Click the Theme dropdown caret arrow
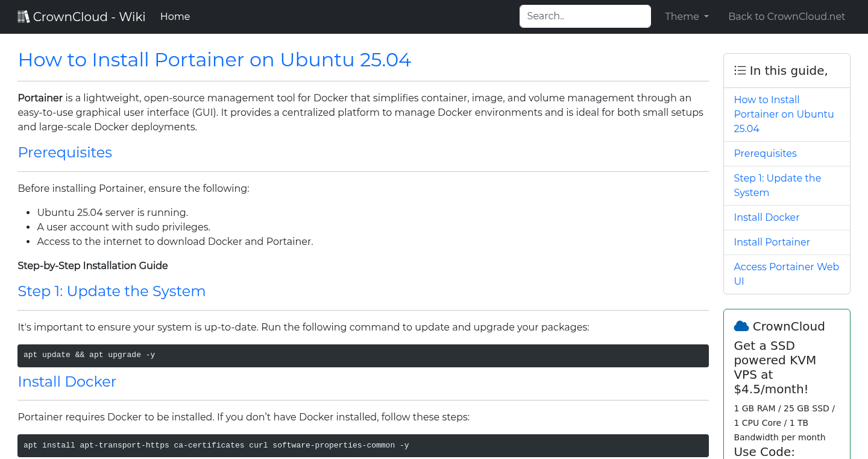 point(706,17)
